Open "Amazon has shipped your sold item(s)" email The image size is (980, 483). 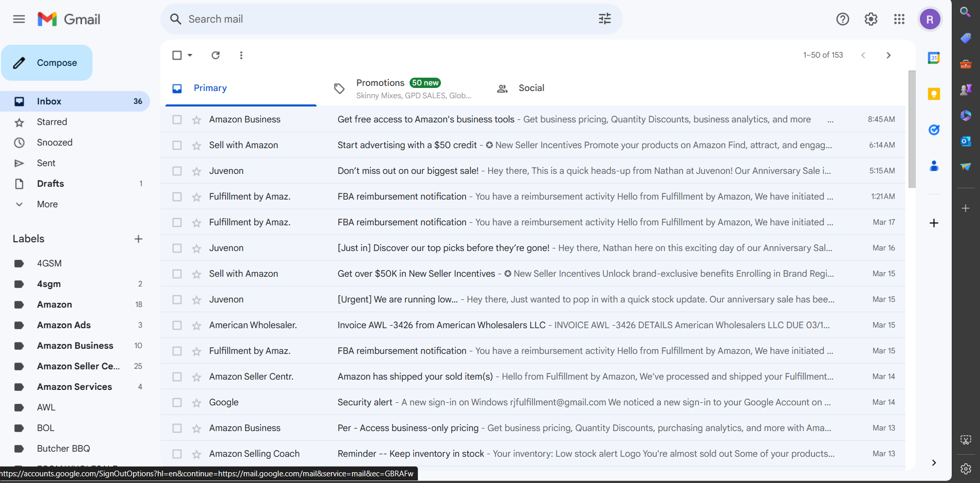click(533, 377)
